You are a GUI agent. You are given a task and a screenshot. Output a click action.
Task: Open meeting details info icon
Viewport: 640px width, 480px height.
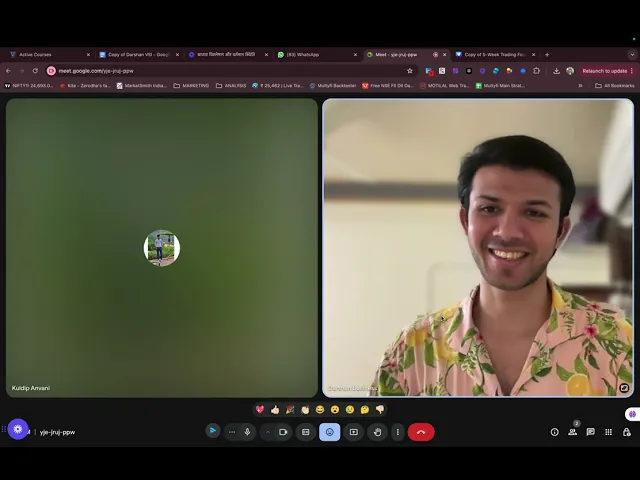point(554,432)
